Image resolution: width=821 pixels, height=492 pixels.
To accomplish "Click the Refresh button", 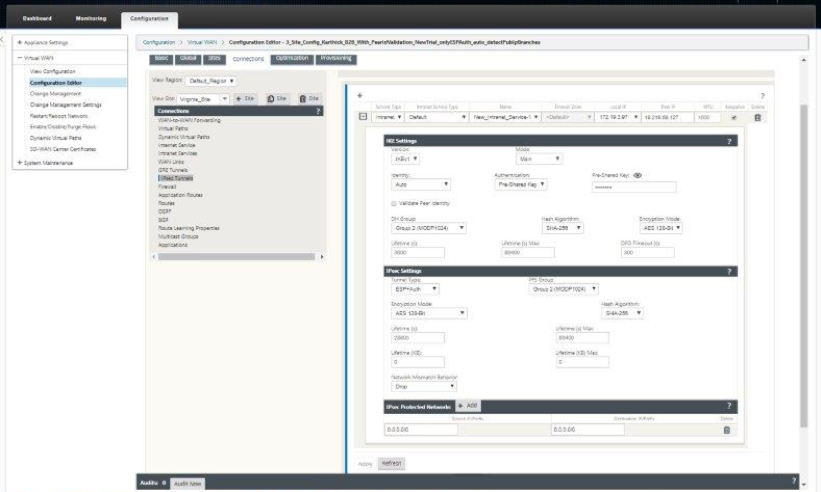I will pos(391,463).
